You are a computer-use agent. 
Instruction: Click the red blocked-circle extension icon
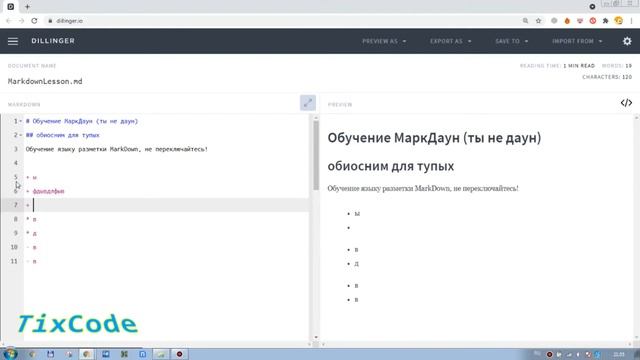[x=593, y=21]
